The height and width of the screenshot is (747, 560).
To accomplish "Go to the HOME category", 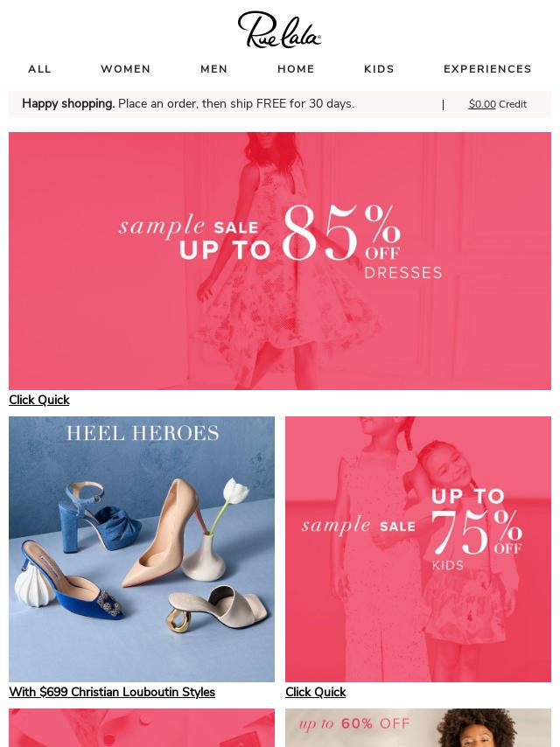I will (296, 69).
